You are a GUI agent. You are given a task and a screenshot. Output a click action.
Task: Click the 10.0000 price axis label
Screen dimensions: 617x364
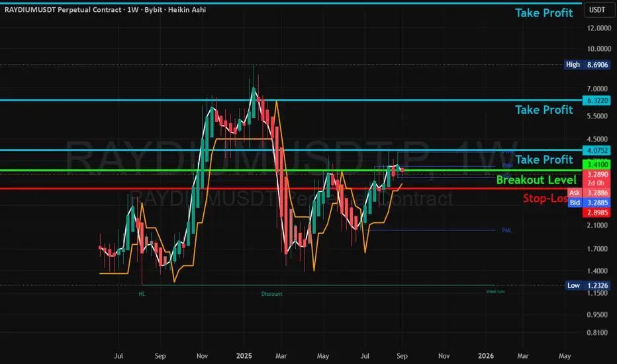click(x=599, y=49)
